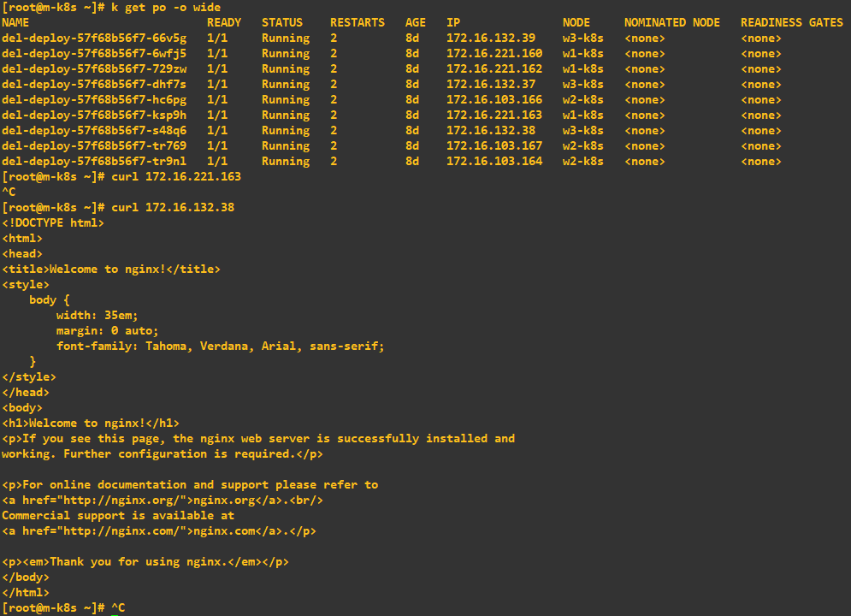Viewport: 851px width, 616px height.
Task: Click the 'Thank you for using nginx.' line
Action: [145, 562]
